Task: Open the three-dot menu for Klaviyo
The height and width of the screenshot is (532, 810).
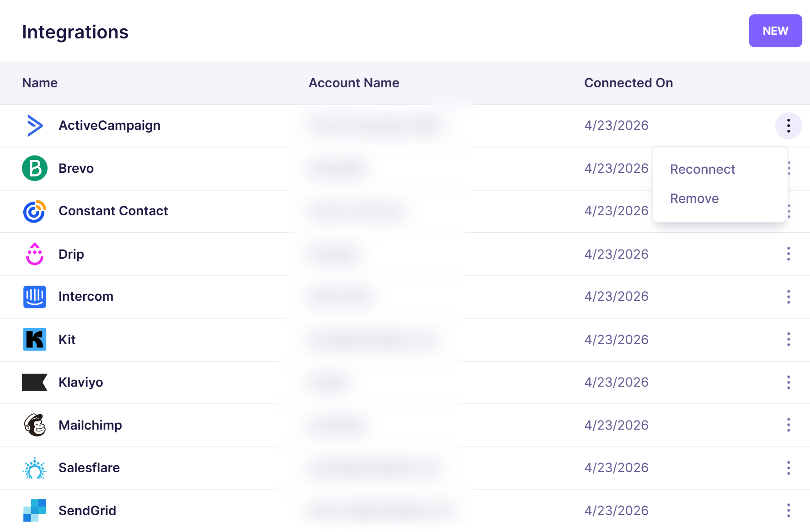Action: (789, 382)
